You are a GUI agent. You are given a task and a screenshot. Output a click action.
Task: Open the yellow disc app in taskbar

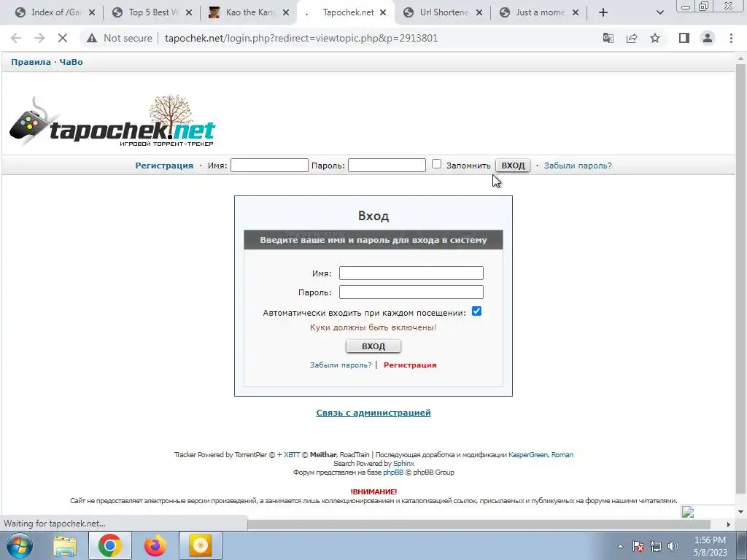point(201,545)
